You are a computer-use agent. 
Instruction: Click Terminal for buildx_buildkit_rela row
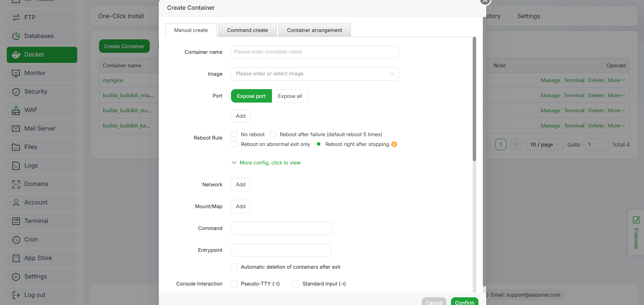point(574,96)
